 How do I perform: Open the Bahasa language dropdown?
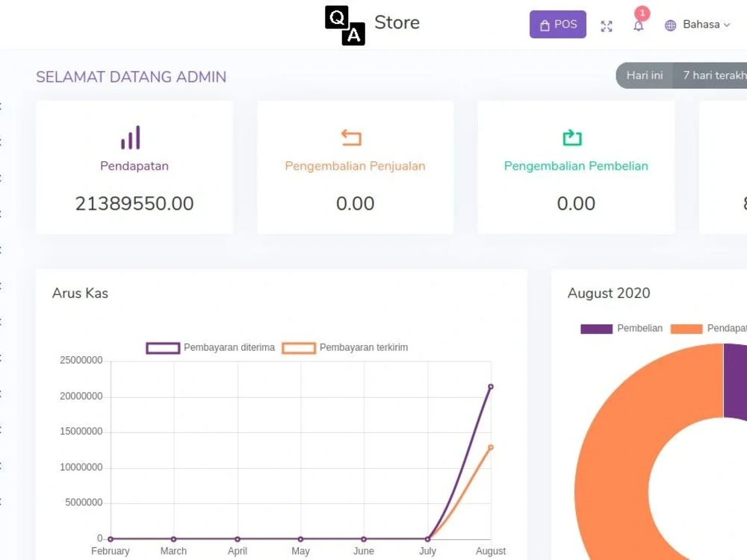tap(703, 24)
